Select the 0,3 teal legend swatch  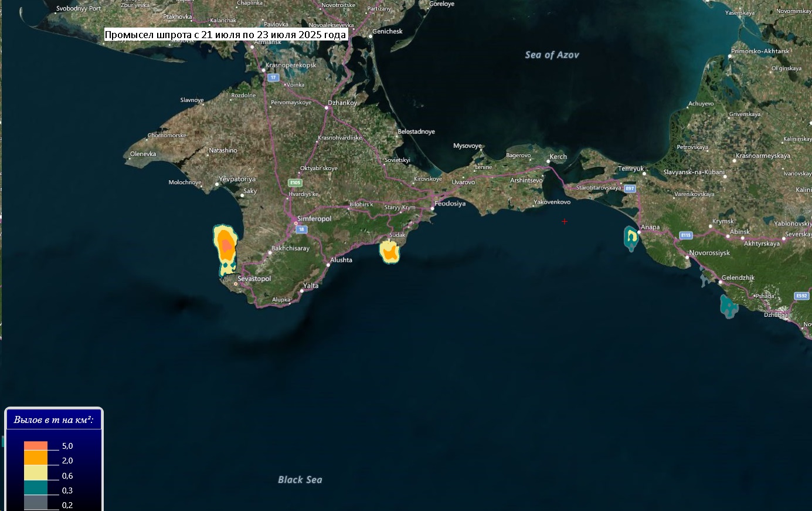click(x=36, y=488)
